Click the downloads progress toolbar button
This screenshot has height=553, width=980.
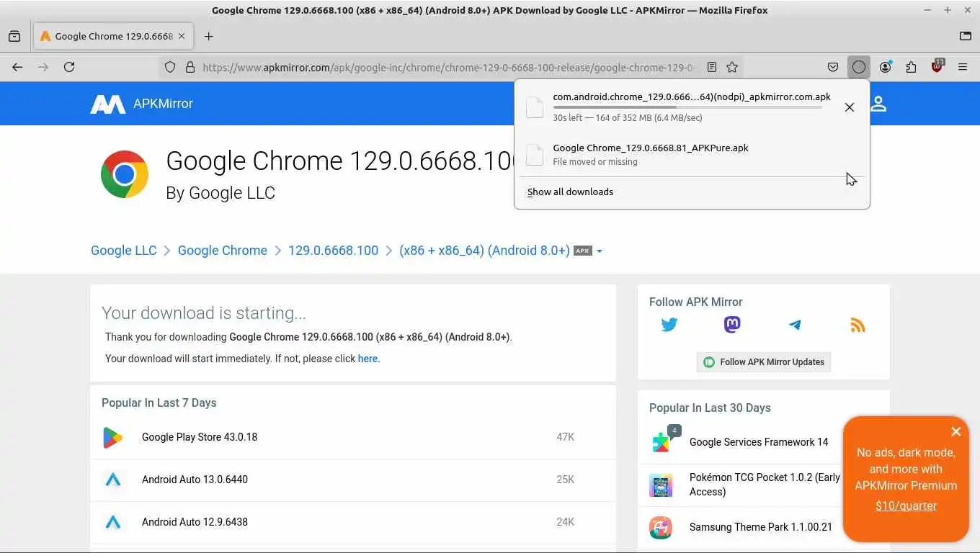point(859,67)
